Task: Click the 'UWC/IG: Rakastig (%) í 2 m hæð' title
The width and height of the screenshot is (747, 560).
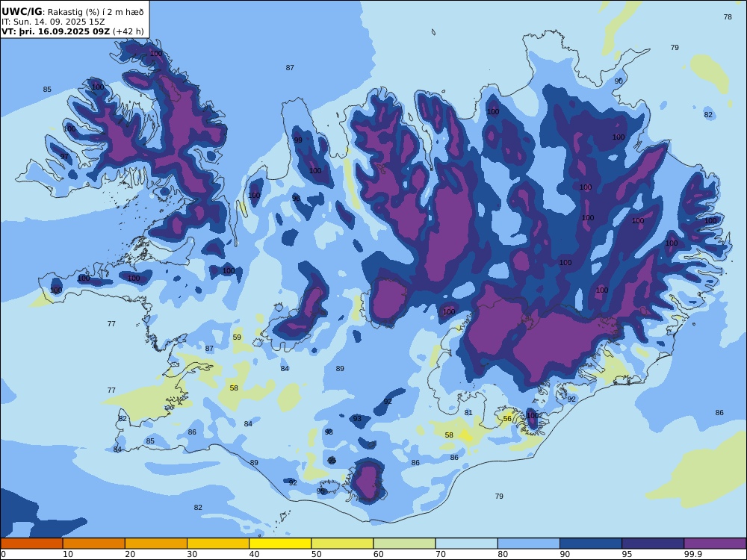Action: coord(72,12)
